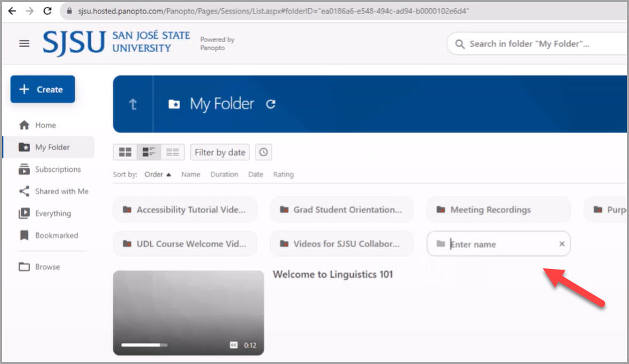Open the hamburger navigation menu
The image size is (629, 364).
(24, 43)
